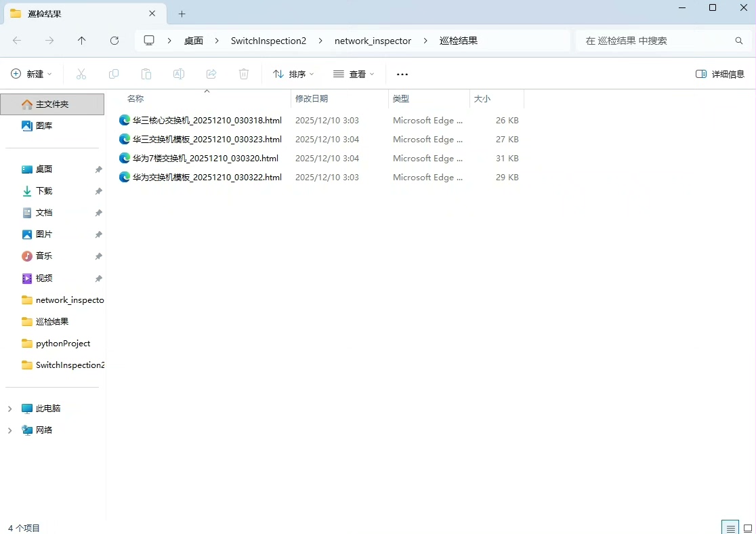The image size is (756, 534).
Task: Open the See more ellipsis menu
Action: pos(402,75)
